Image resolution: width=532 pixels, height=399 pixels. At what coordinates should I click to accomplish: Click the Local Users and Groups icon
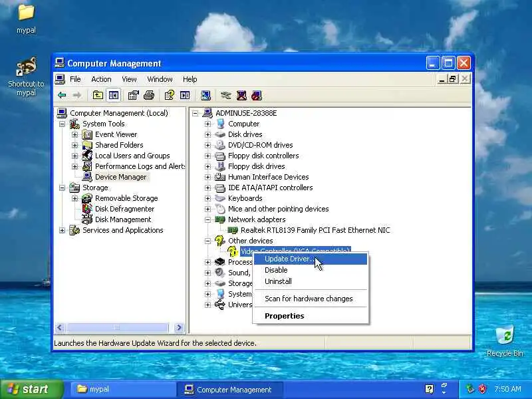87,156
